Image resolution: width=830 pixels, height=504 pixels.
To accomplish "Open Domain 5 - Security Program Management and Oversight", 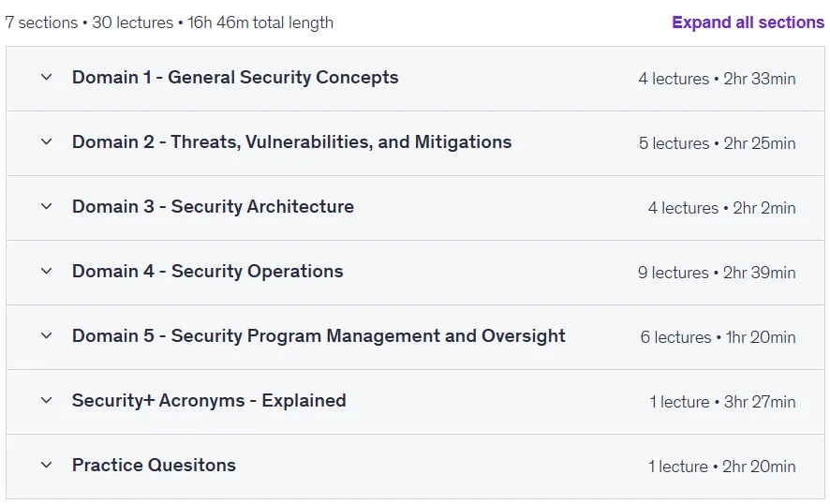I will pos(319,335).
